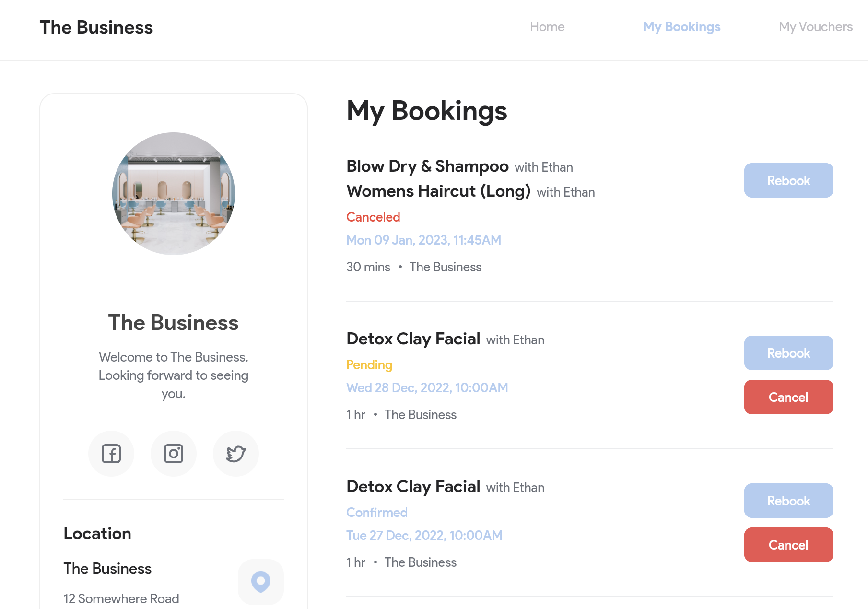Select the My Bookings nav tab
The image size is (868, 609).
[x=682, y=27]
